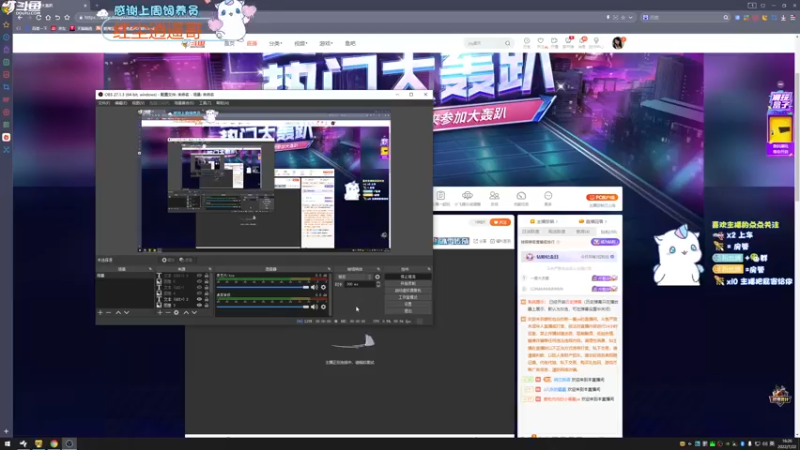The height and width of the screenshot is (450, 800).
Task: Toggle lock on last source row in OBS
Action: (207, 305)
